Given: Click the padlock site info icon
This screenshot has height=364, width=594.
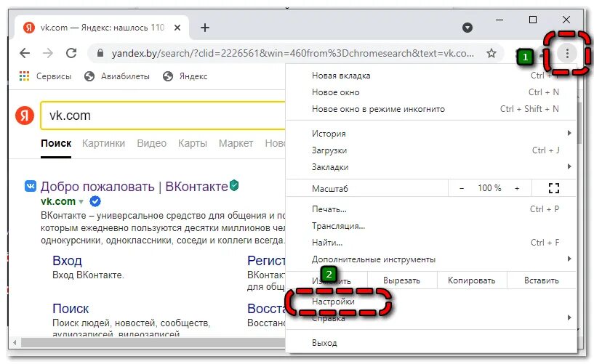Looking at the screenshot, I should point(100,53).
